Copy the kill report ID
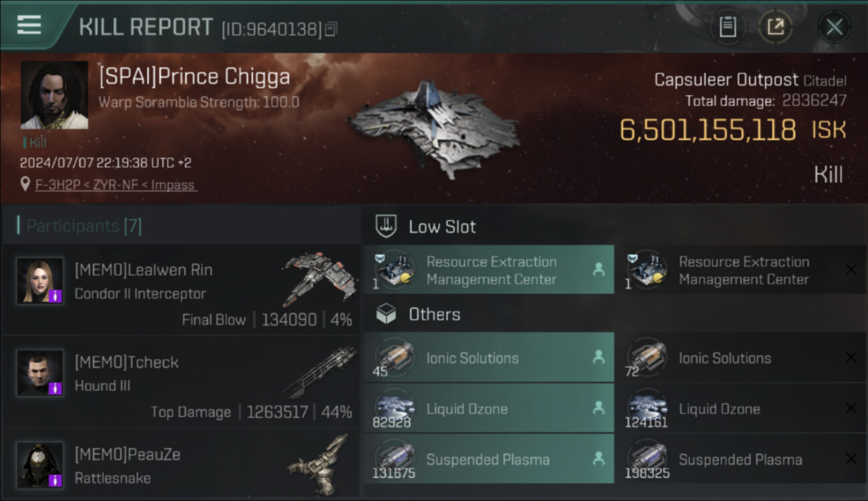This screenshot has height=501, width=868. coord(332,29)
